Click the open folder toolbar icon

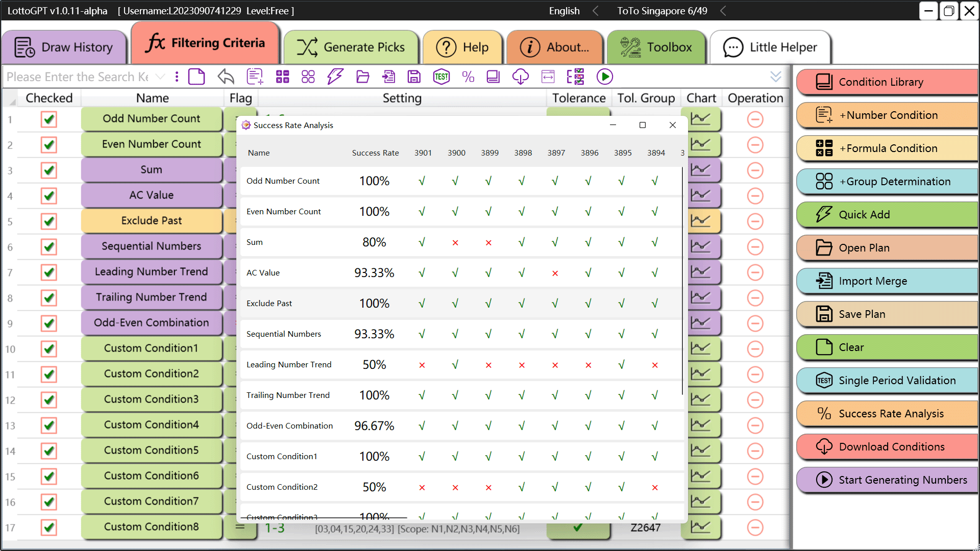point(363,77)
